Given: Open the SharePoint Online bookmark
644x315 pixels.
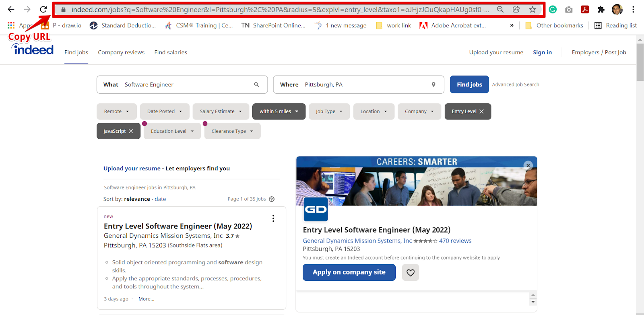Looking at the screenshot, I should pyautogui.click(x=273, y=25).
